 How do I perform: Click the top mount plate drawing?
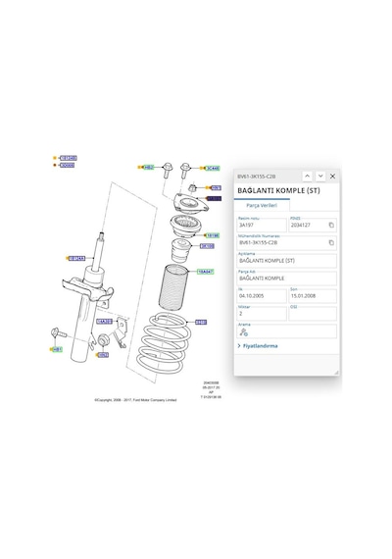coord(191,204)
